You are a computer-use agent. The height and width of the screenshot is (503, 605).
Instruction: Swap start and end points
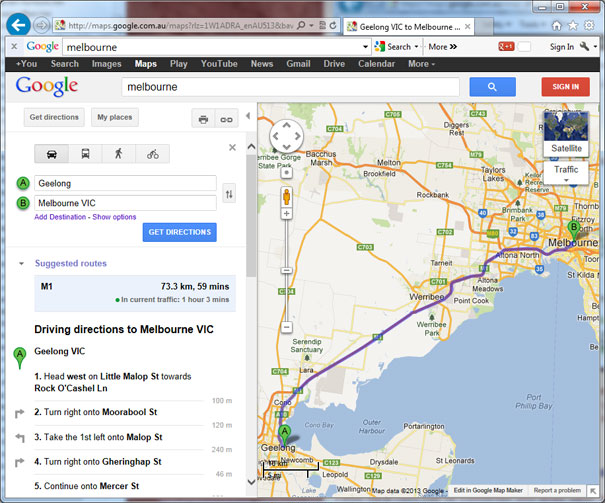[x=229, y=194]
